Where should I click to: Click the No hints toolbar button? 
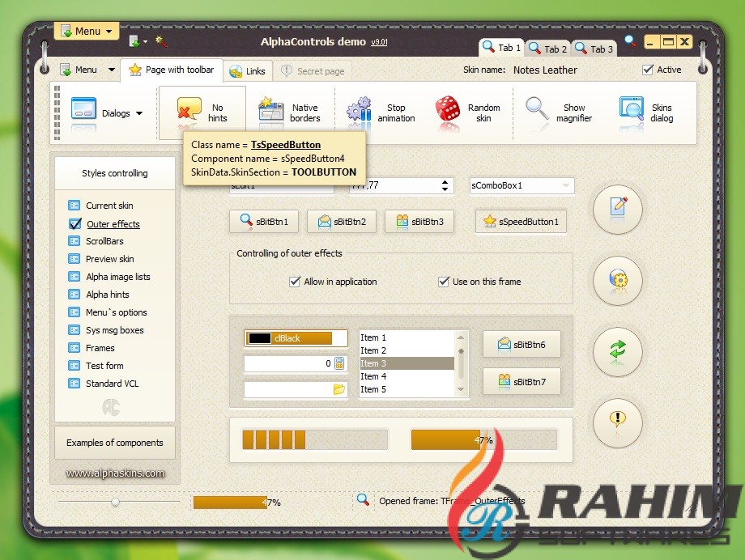[x=202, y=112]
